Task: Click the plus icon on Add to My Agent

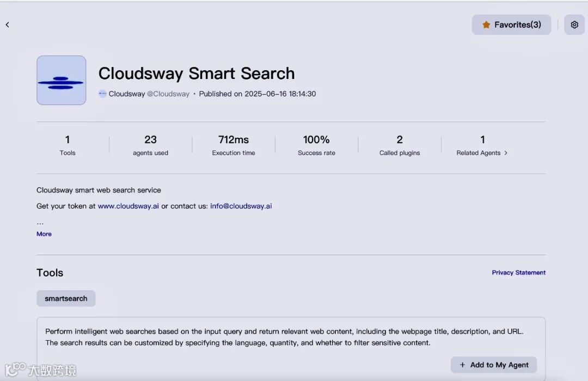Action: coord(463,365)
